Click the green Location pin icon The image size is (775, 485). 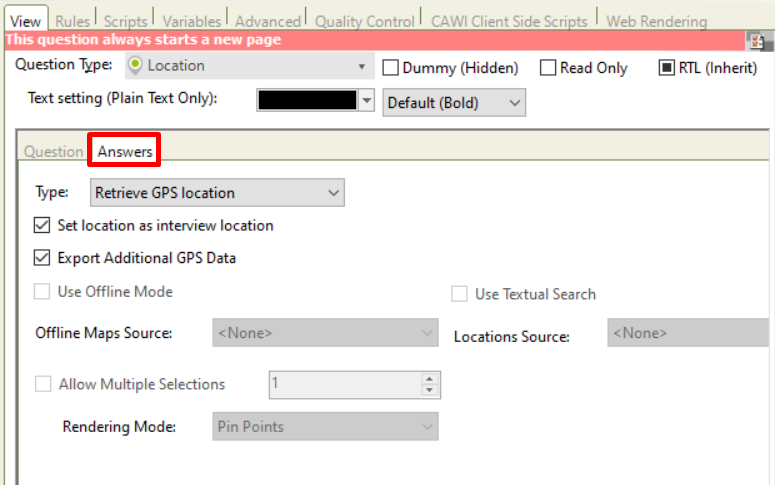pos(136,66)
